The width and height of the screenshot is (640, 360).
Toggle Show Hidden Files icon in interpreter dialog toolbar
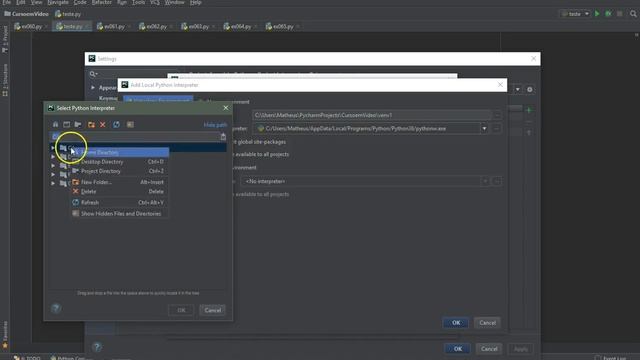coord(130,124)
